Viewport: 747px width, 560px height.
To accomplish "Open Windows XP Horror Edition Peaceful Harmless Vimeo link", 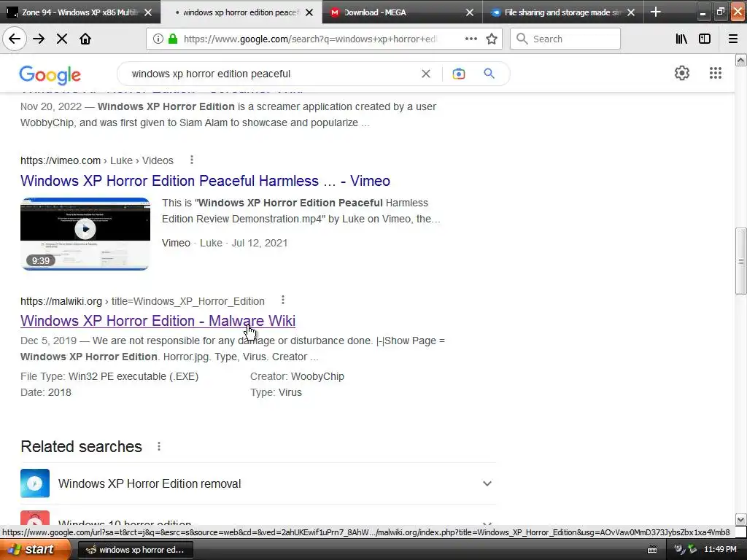I will (x=205, y=181).
